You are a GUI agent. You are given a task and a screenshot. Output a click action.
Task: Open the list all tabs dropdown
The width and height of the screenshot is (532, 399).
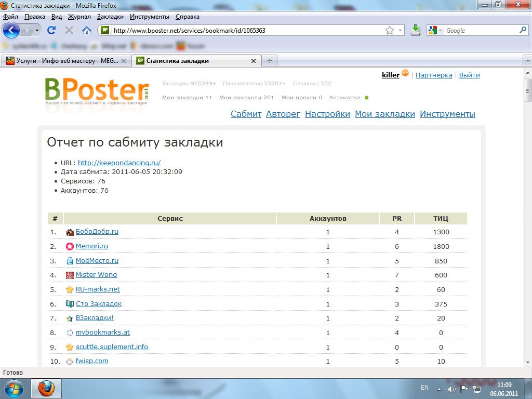pos(528,61)
